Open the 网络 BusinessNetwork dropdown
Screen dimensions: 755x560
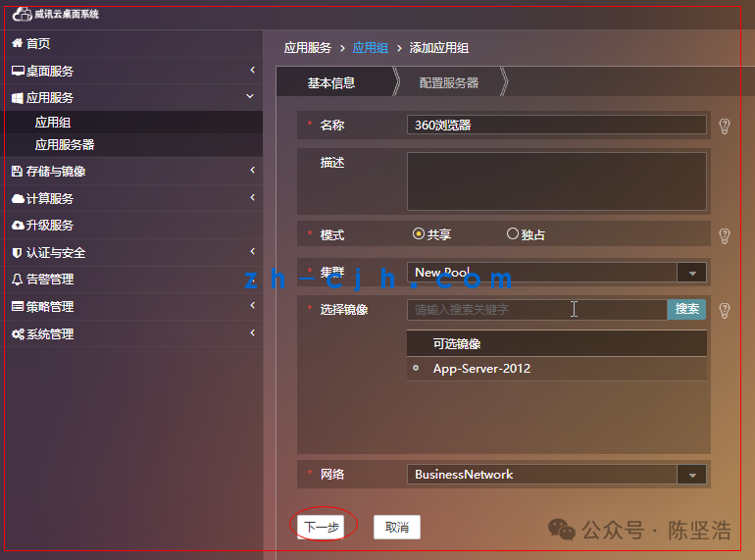692,475
